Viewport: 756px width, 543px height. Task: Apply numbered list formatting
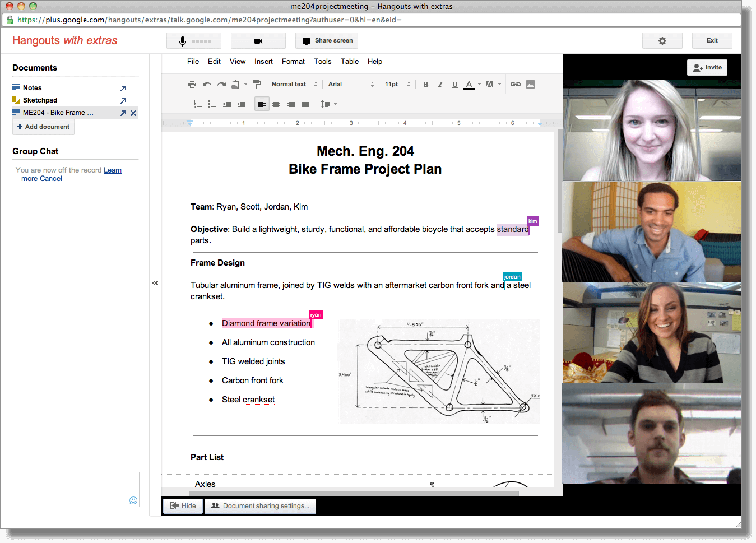point(197,104)
